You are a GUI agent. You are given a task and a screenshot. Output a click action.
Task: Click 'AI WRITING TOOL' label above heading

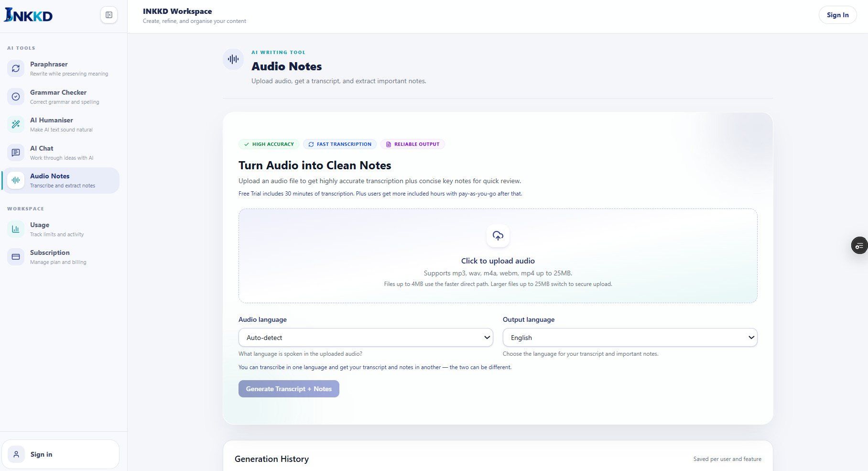pos(279,53)
